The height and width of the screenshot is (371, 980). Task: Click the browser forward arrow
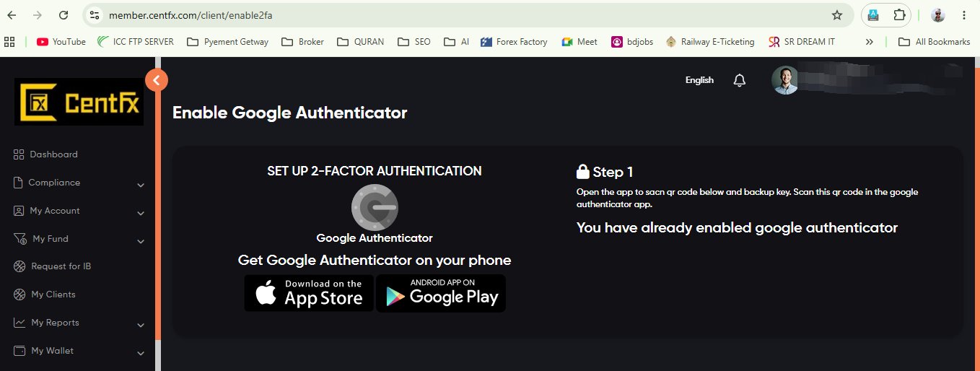point(38,15)
